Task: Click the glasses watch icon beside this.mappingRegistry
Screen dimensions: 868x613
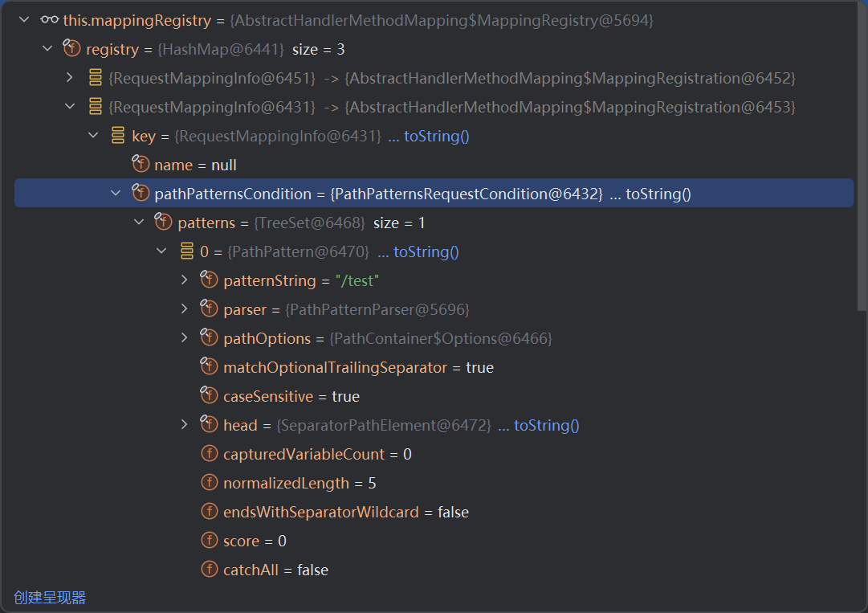Action: pos(49,20)
